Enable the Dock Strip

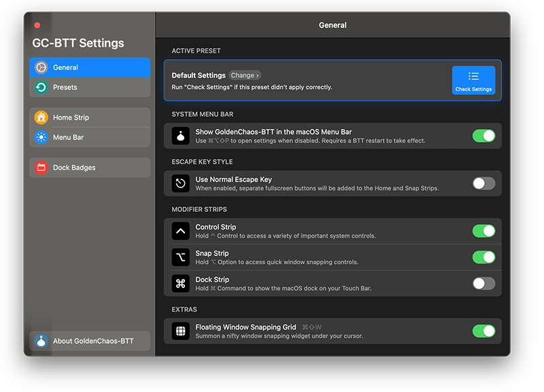click(x=484, y=283)
